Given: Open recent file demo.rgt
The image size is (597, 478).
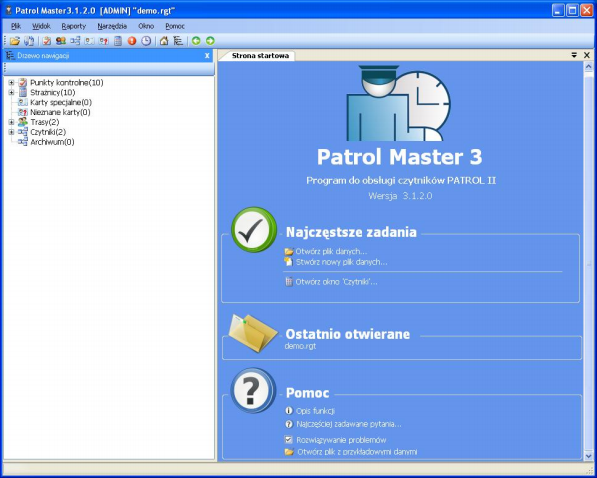Looking at the screenshot, I should click(300, 346).
